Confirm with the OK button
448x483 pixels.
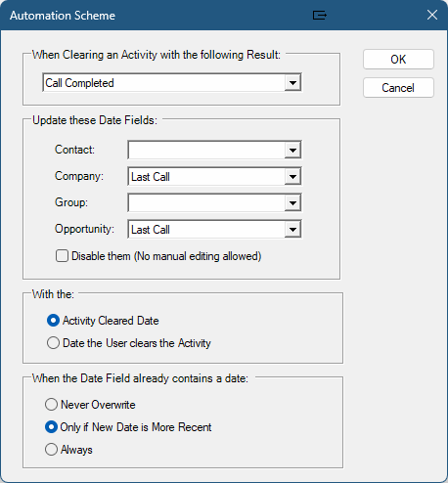pyautogui.click(x=398, y=60)
